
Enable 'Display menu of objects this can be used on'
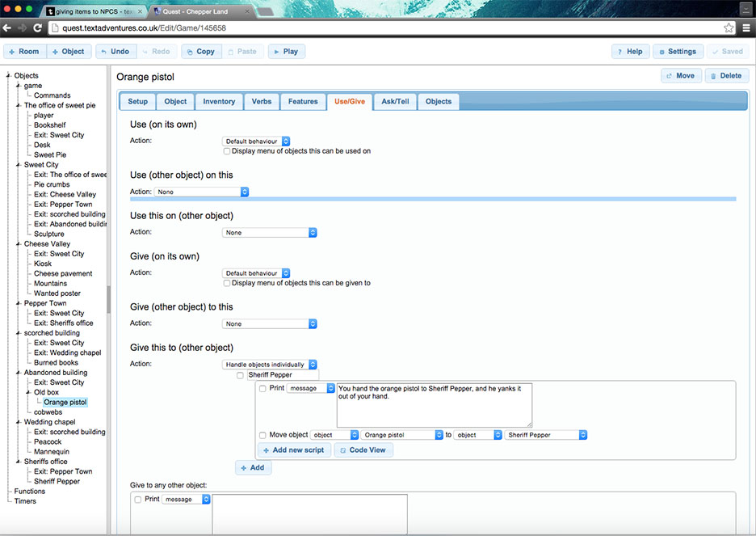point(227,151)
